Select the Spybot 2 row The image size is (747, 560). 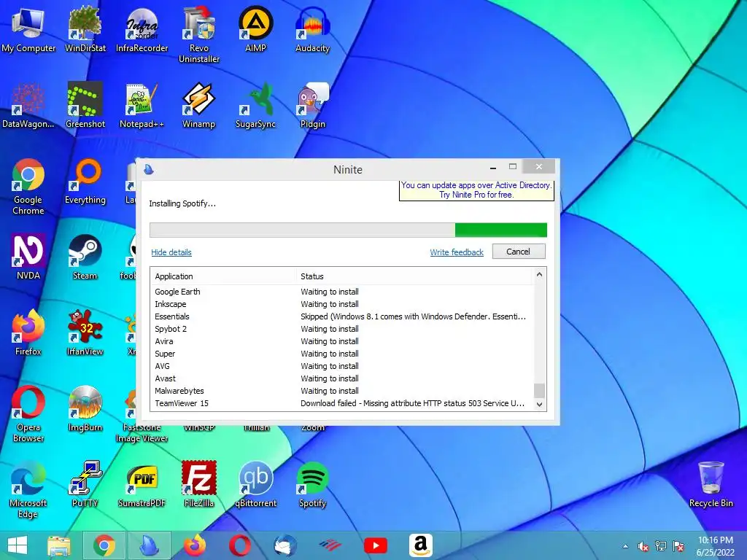(342, 329)
